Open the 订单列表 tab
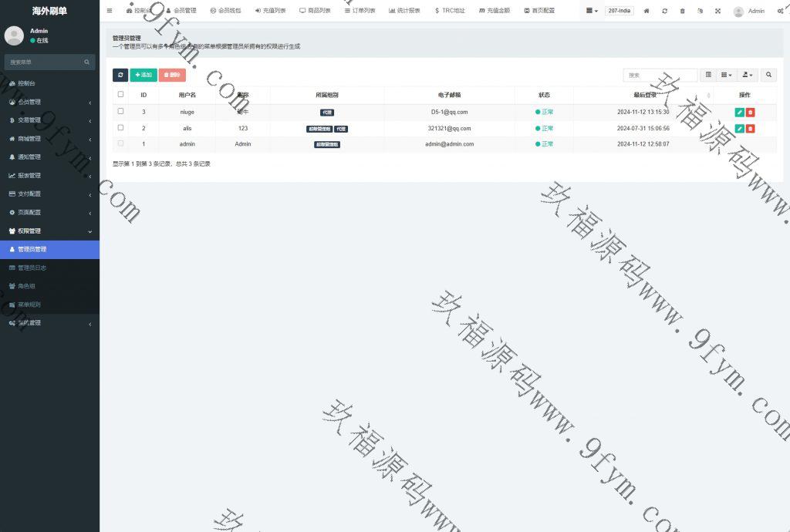The image size is (790, 532). tap(360, 11)
